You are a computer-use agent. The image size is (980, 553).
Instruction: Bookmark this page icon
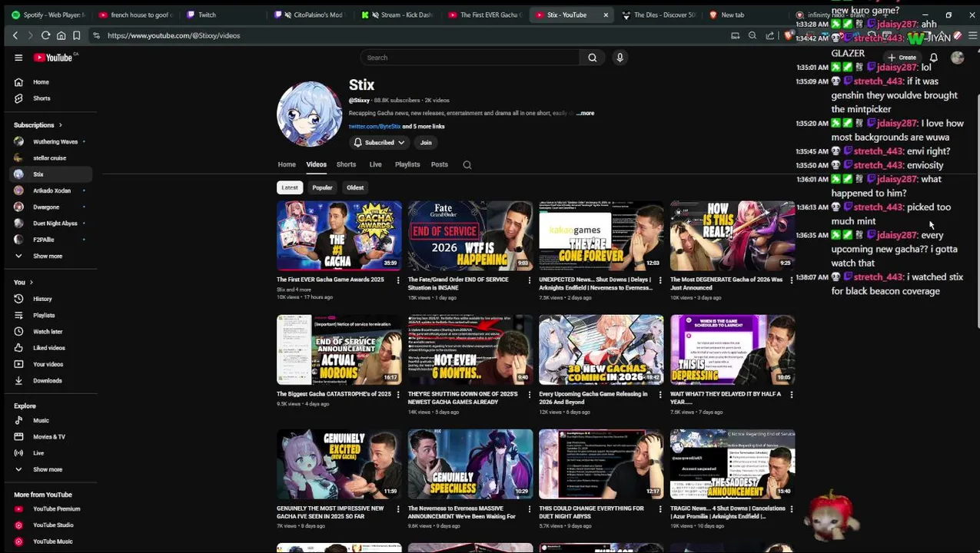point(77,35)
